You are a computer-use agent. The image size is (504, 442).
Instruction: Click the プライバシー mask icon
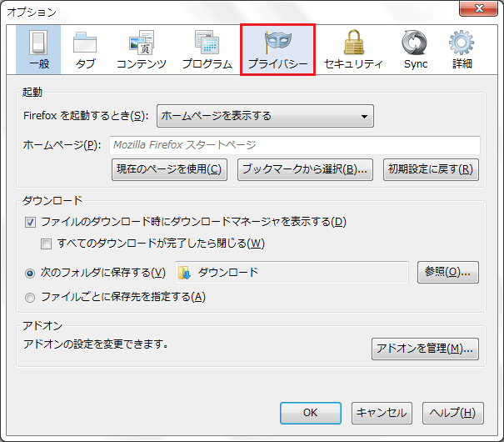coord(277,43)
